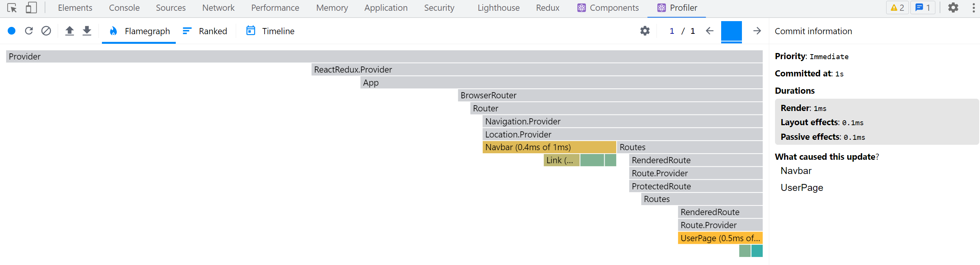This screenshot has width=980, height=265.
Task: Open the Network panel tab
Action: pos(218,8)
